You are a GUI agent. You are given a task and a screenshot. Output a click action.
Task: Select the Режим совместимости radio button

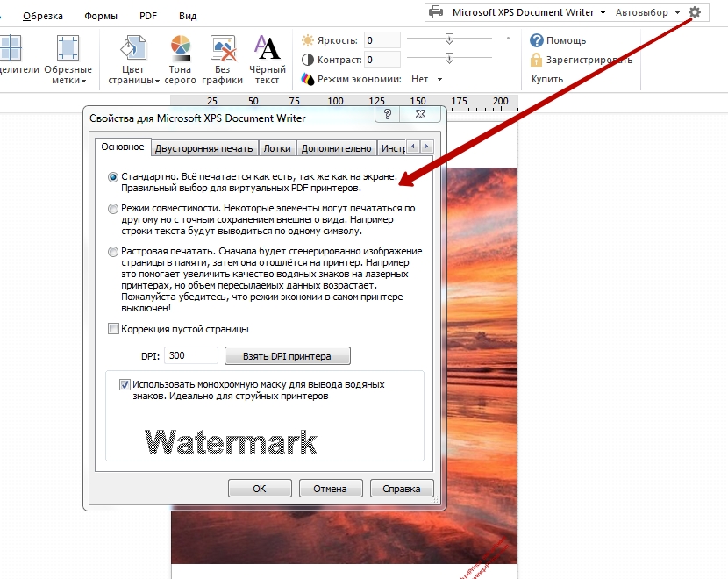113,209
